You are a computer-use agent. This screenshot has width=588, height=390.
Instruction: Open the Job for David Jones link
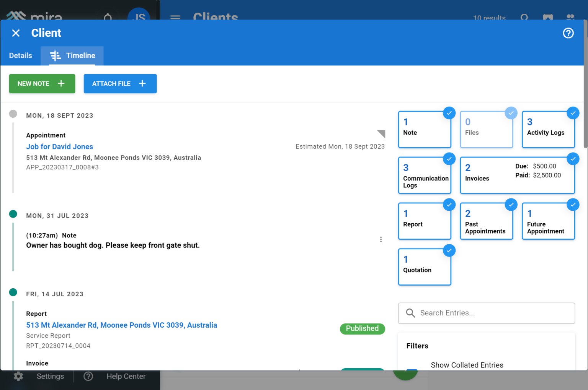pos(59,146)
